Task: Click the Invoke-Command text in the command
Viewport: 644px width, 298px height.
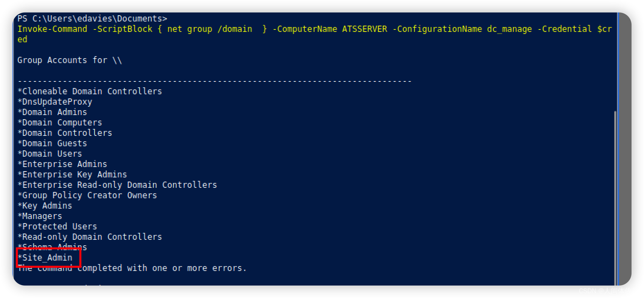Action: [52, 29]
